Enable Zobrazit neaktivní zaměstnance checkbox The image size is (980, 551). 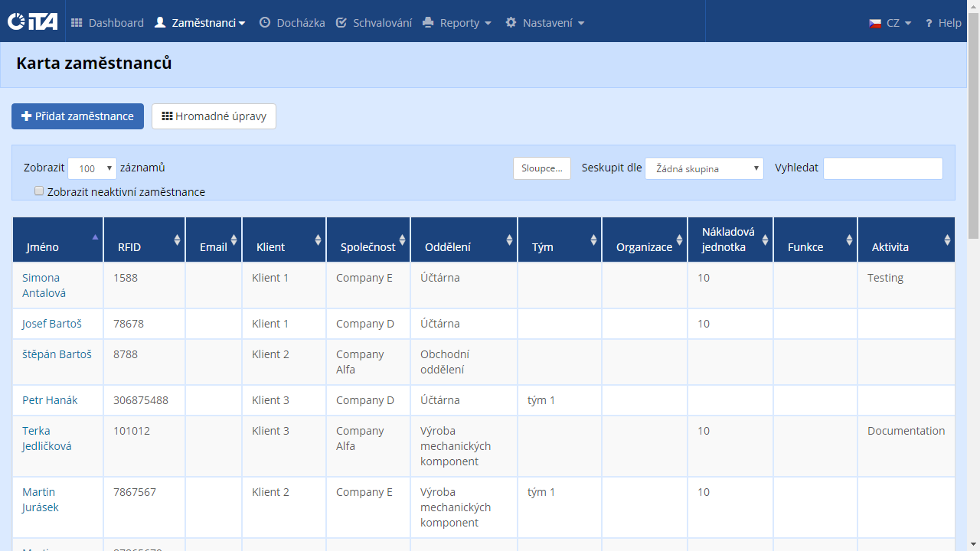click(x=39, y=191)
